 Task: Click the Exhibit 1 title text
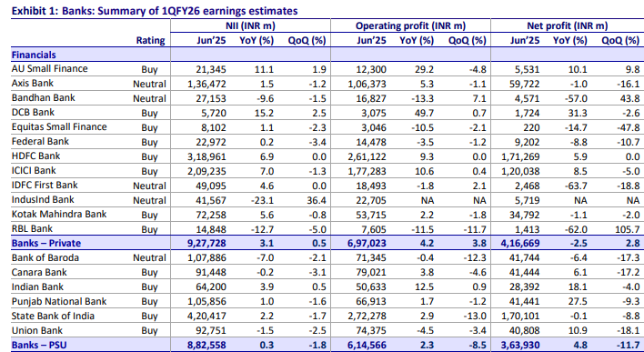[155, 11]
